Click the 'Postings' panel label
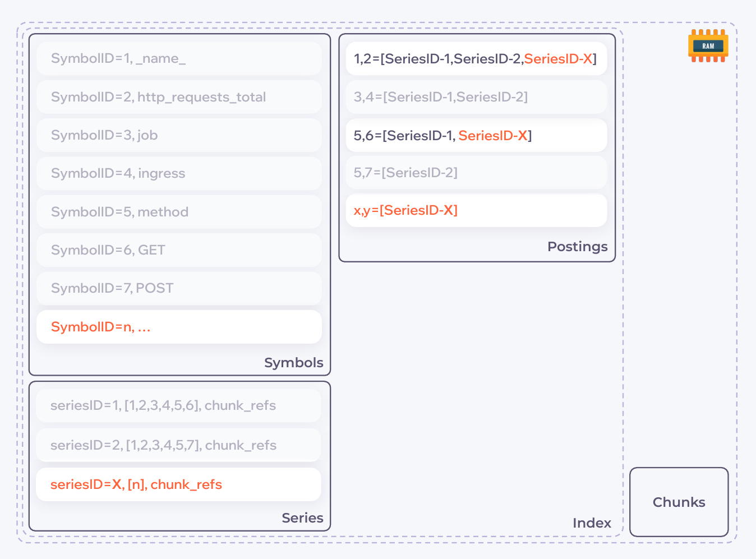The height and width of the screenshot is (559, 756). point(578,247)
